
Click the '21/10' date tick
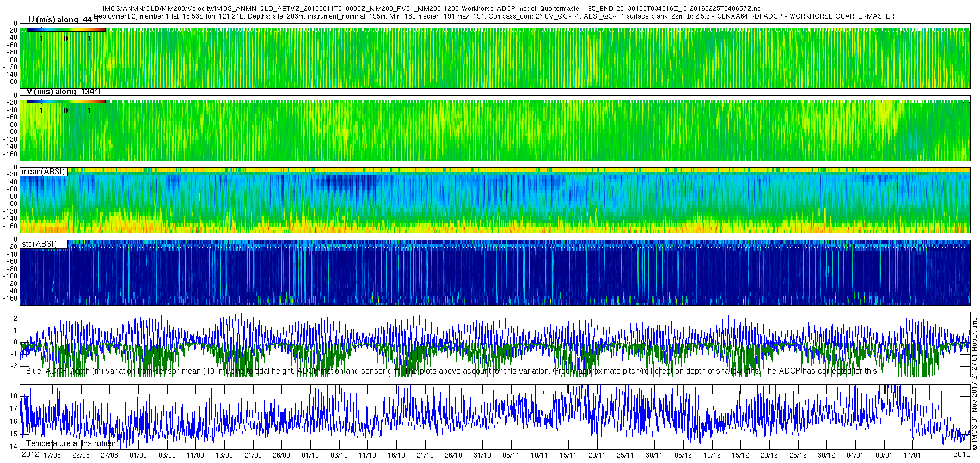pyautogui.click(x=425, y=455)
